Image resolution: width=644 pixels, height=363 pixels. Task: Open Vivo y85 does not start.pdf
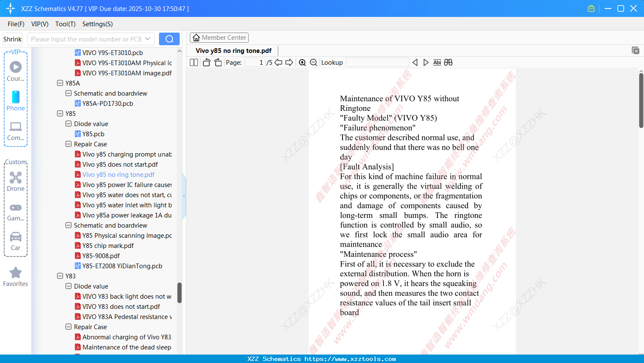coord(116,165)
